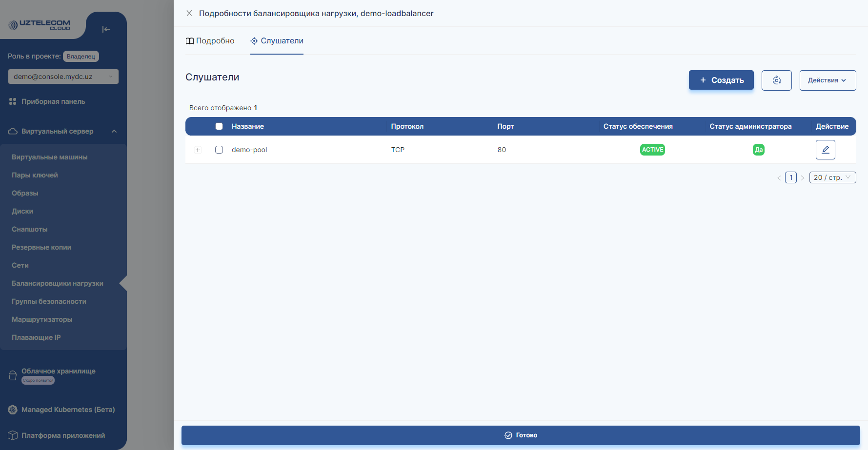Check the select-all checkbox in table header
This screenshot has height=450, width=868.
(219, 126)
